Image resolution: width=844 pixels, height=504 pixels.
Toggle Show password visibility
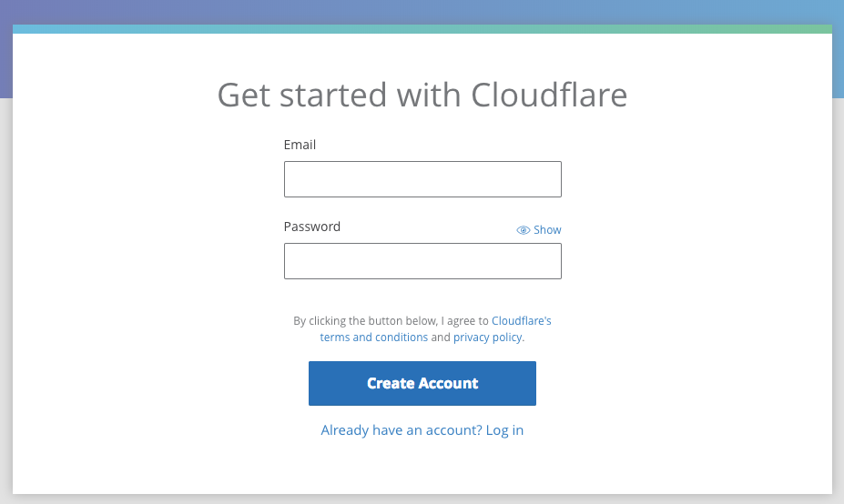[539, 229]
